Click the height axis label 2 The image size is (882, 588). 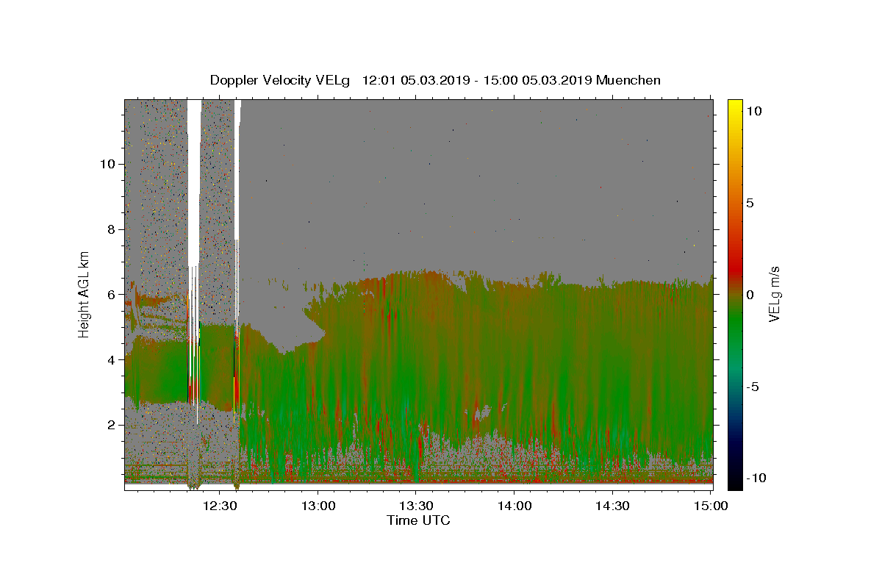110,425
